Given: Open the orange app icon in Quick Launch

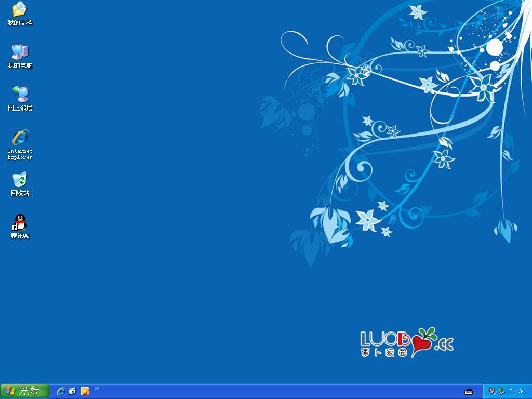Looking at the screenshot, I should 84,391.
